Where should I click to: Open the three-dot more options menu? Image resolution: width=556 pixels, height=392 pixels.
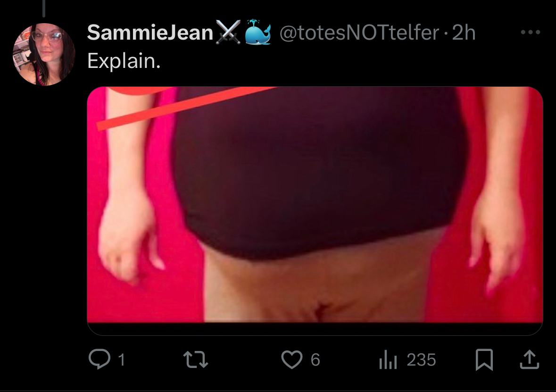[x=531, y=32]
